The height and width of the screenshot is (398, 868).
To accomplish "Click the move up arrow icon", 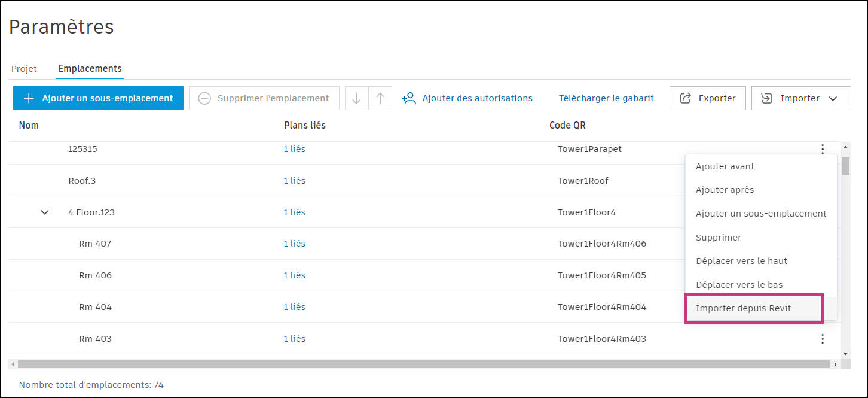I will (x=380, y=98).
